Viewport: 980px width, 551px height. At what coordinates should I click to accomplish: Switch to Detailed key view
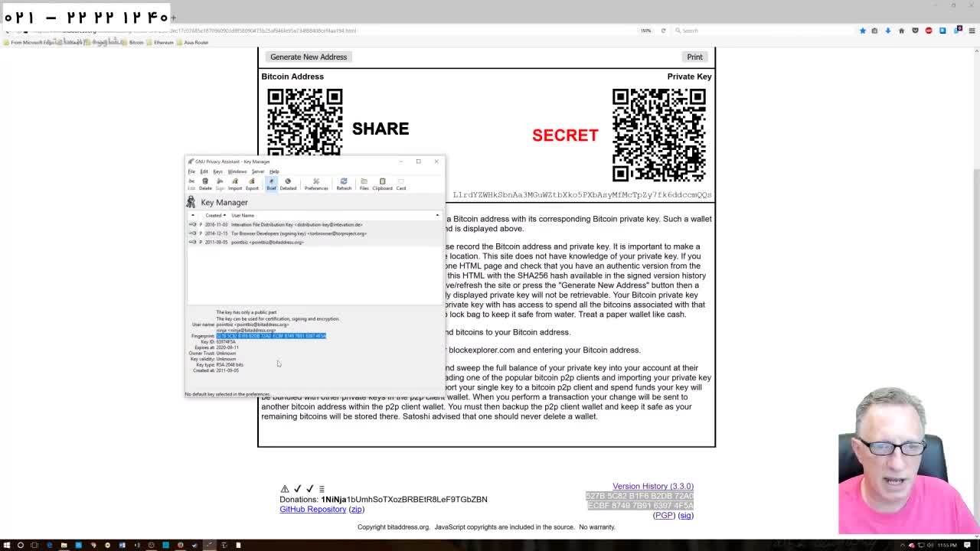coord(288,184)
